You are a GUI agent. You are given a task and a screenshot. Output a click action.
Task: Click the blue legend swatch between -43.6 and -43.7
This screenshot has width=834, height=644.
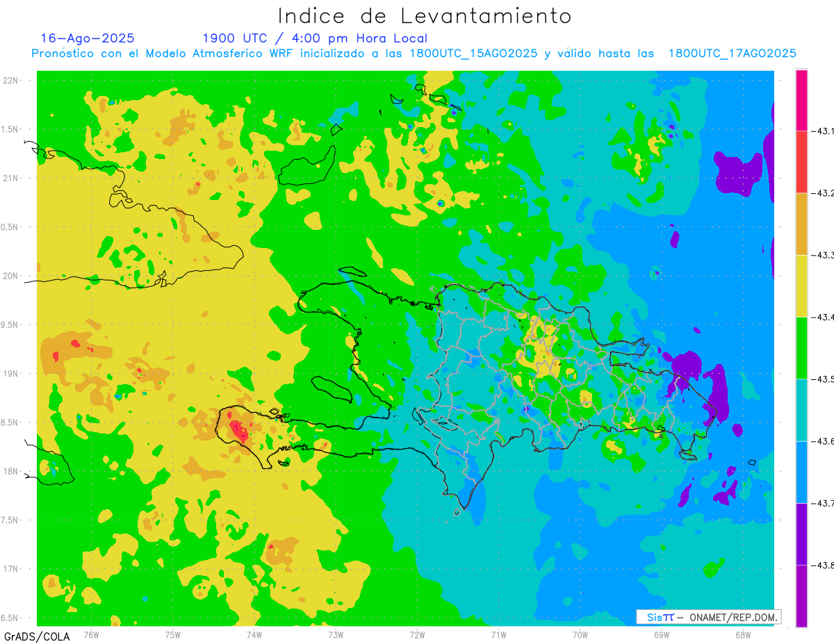(801, 472)
